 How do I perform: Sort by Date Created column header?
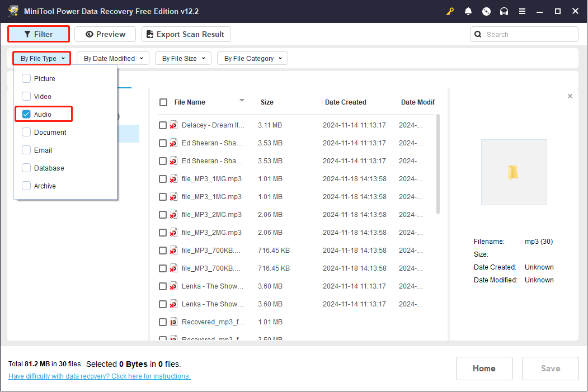pos(345,102)
